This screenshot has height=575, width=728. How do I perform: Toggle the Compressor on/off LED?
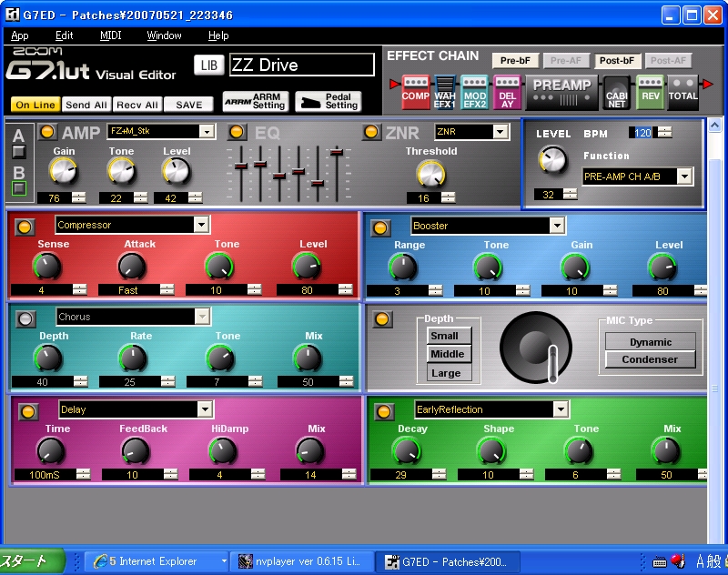tap(25, 227)
